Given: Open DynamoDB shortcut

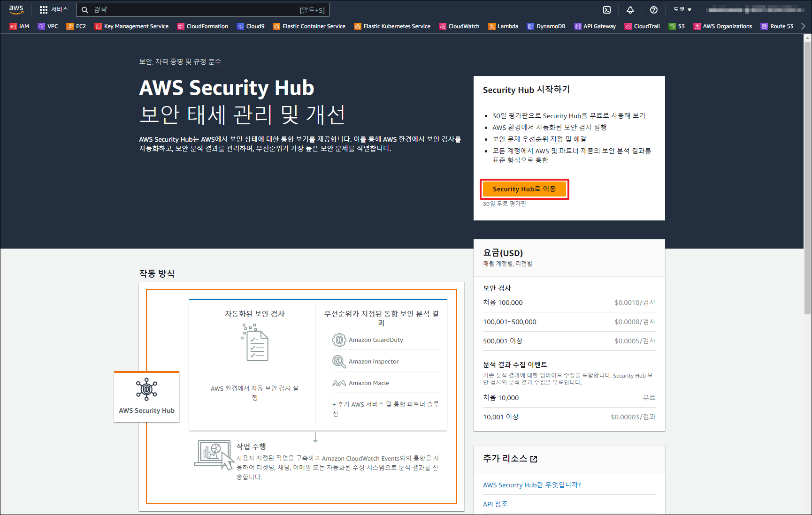Looking at the screenshot, I should pyautogui.click(x=546, y=26).
